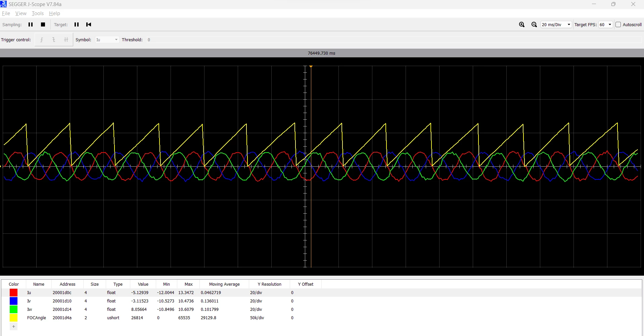Screen dimensions: 644x336
Task: Open the Tools menu
Action: pyautogui.click(x=38, y=13)
